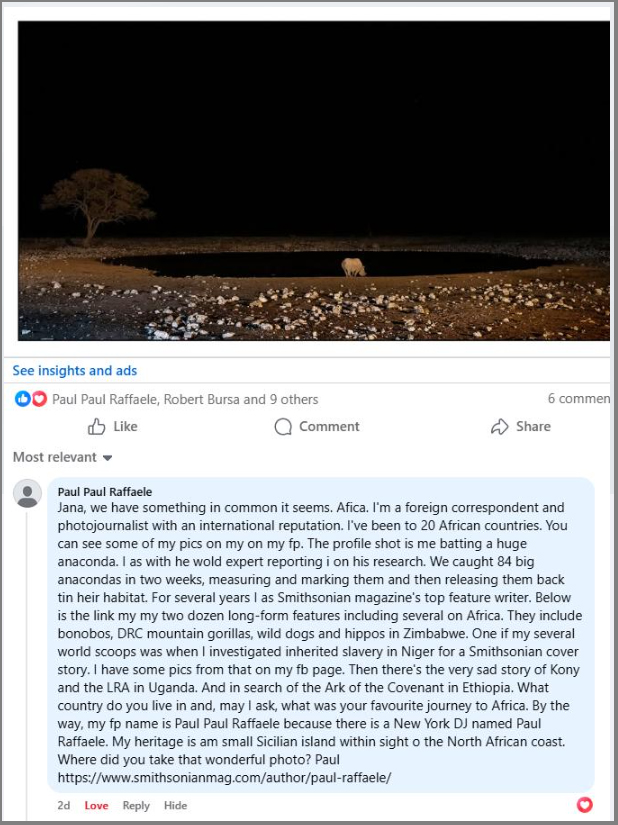The image size is (618, 825).
Task: Click the 2d comment timestamp
Action: 64,806
